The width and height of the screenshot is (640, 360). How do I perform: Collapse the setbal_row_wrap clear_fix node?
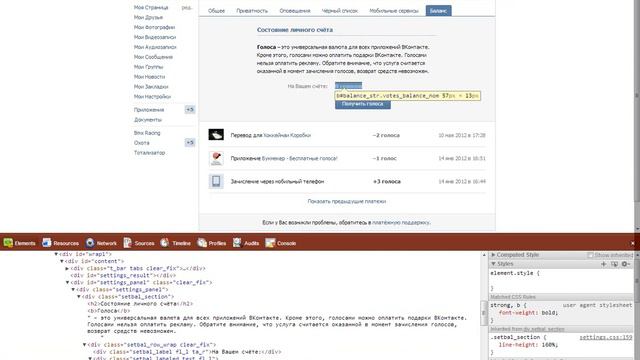point(84,345)
